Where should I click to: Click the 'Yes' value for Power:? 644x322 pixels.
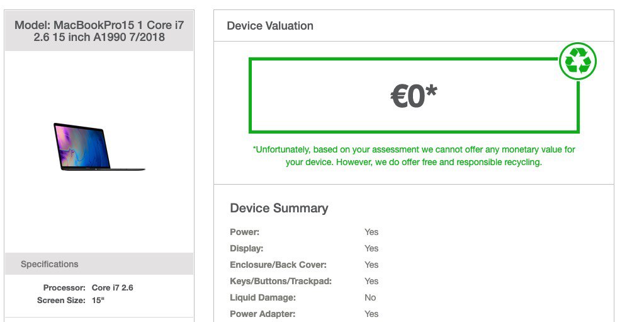coord(371,232)
